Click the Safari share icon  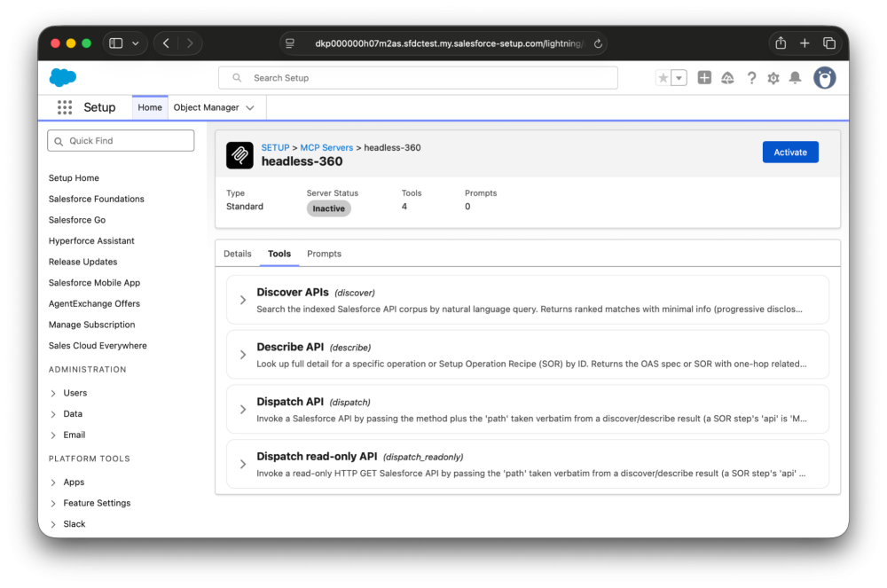point(781,43)
